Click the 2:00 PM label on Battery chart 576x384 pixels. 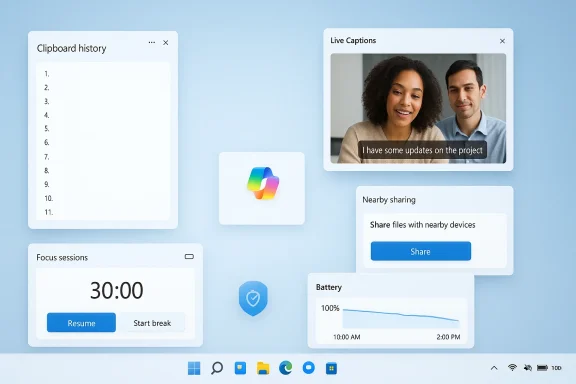click(x=448, y=337)
